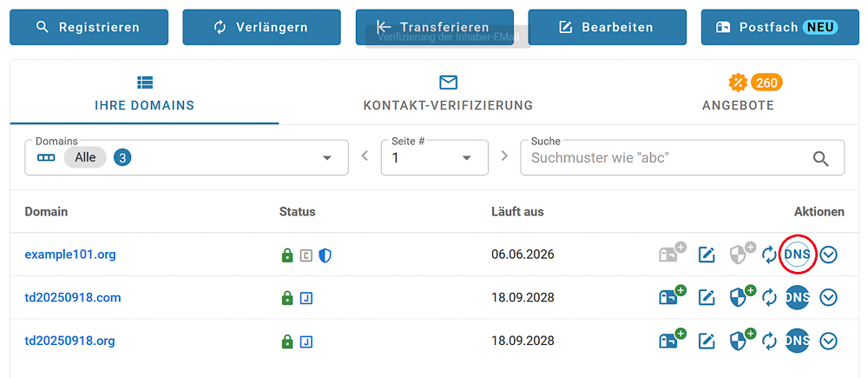Screen dimensions: 868x378
Task: Click the search magnifier icon in Suche field
Action: click(x=820, y=158)
